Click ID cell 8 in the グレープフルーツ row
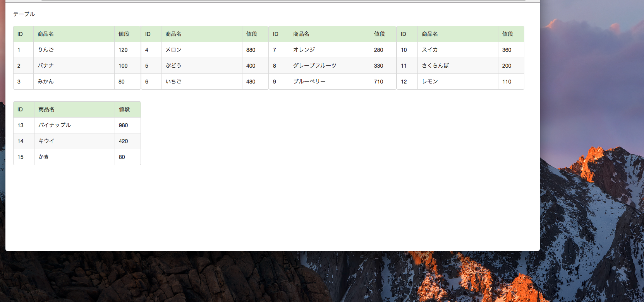The height and width of the screenshot is (302, 644). click(x=279, y=66)
